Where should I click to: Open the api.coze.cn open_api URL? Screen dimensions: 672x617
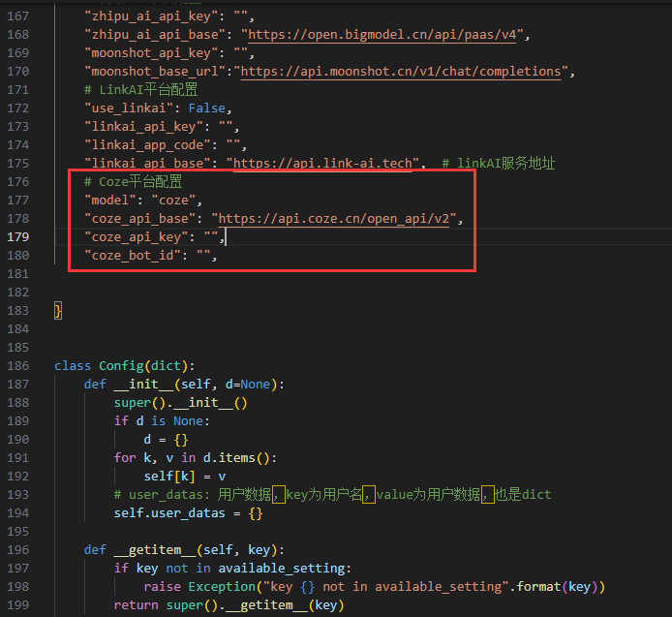(334, 218)
